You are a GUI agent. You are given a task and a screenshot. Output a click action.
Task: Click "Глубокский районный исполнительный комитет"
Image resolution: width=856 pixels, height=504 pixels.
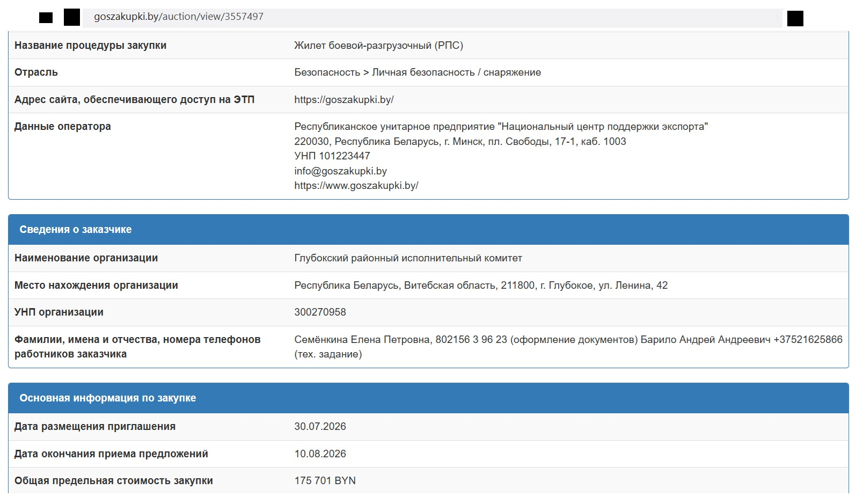click(x=408, y=258)
